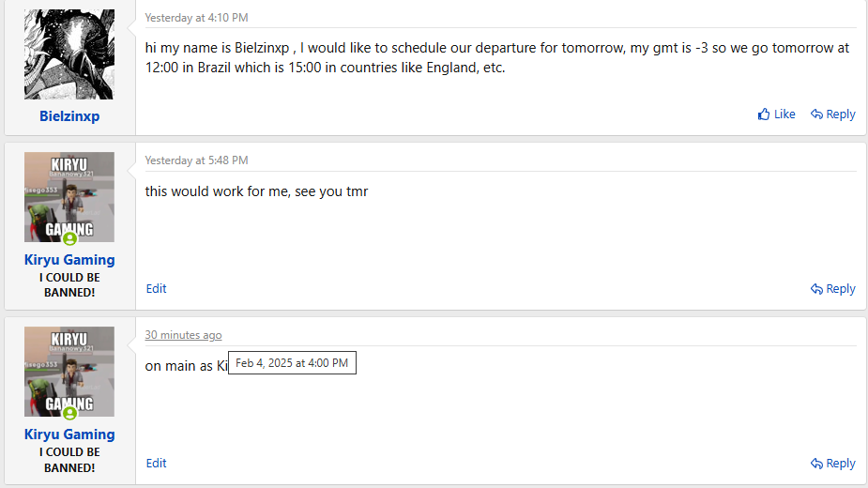Edit the '30 minutes ago' post
Image resolution: width=868 pixels, height=488 pixels.
[156, 463]
